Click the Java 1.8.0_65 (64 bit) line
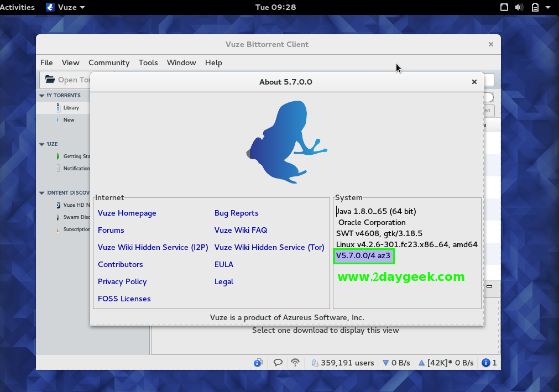 (x=376, y=211)
